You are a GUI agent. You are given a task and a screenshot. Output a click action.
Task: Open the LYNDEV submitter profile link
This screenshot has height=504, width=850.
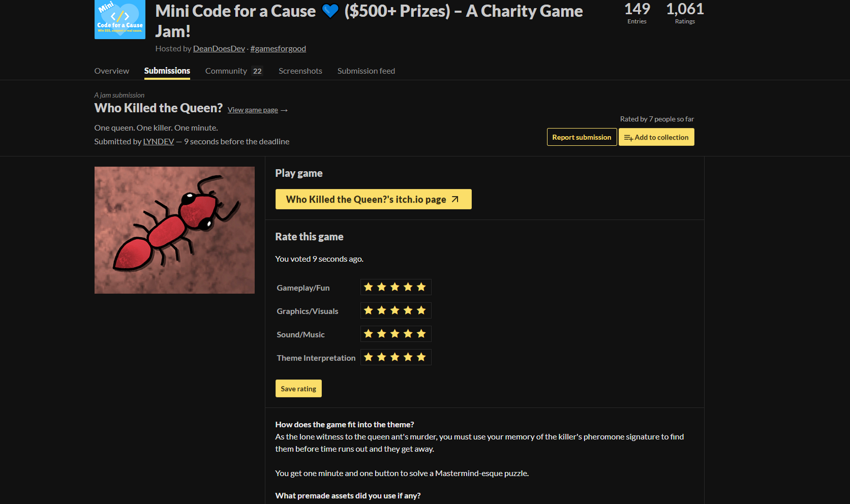159,141
